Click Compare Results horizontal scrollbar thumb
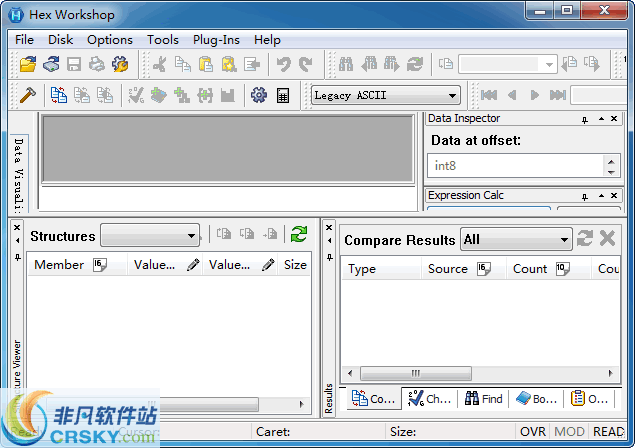This screenshot has height=448, width=635. click(x=416, y=373)
